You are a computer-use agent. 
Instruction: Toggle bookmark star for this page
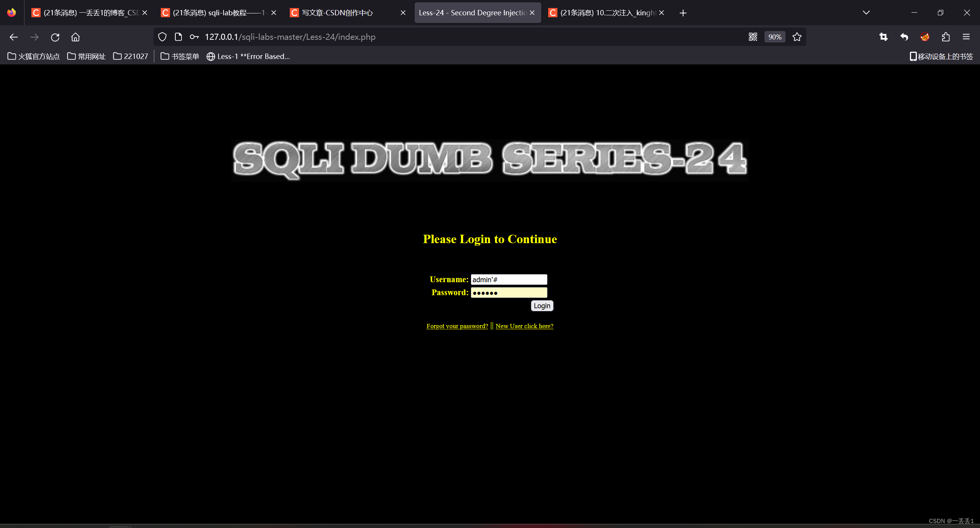point(797,37)
